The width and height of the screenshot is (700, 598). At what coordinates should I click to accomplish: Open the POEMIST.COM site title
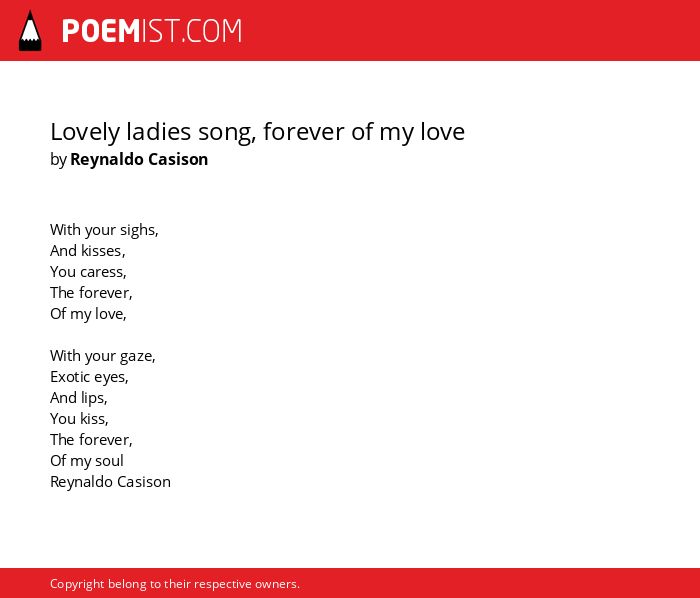click(152, 31)
